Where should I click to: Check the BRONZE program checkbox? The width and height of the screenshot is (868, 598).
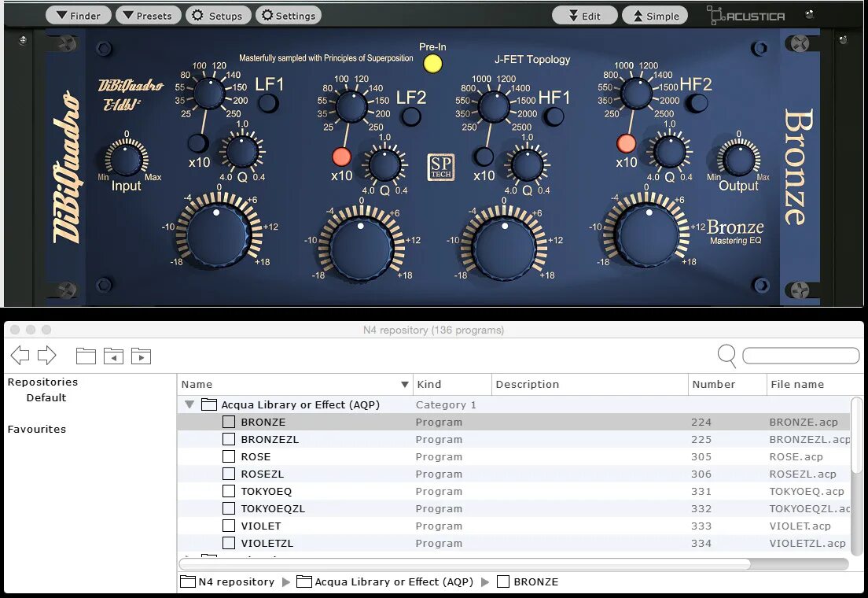coord(229,422)
